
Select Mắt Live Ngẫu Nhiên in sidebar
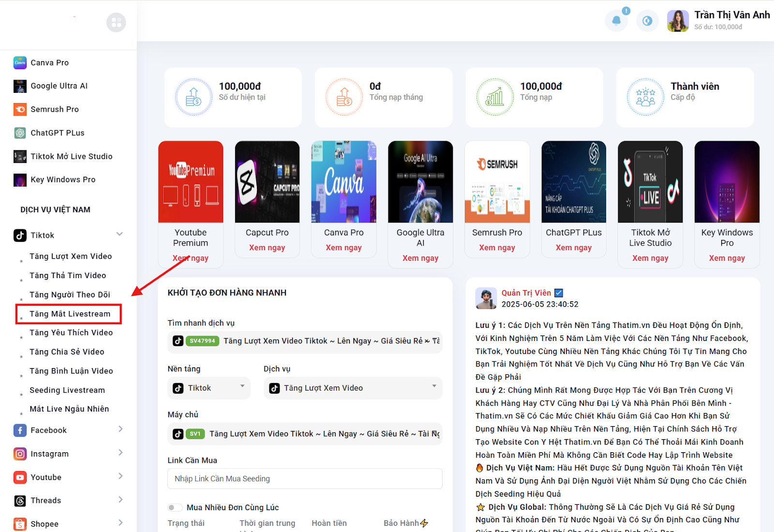[x=69, y=409]
